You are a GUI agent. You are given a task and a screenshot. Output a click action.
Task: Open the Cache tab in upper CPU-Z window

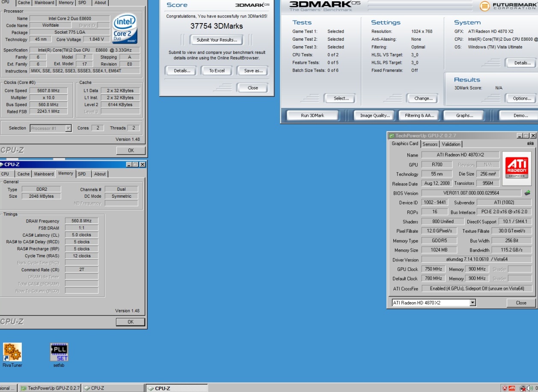pyautogui.click(x=24, y=3)
